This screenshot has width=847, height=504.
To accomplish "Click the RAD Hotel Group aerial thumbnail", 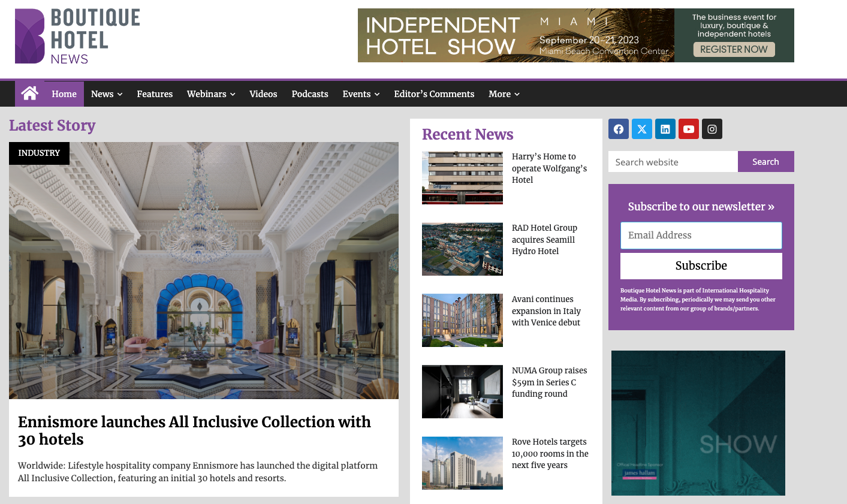I will coord(462,249).
